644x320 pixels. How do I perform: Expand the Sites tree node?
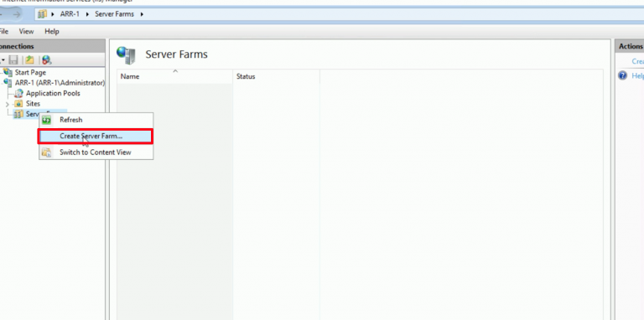pyautogui.click(x=7, y=104)
